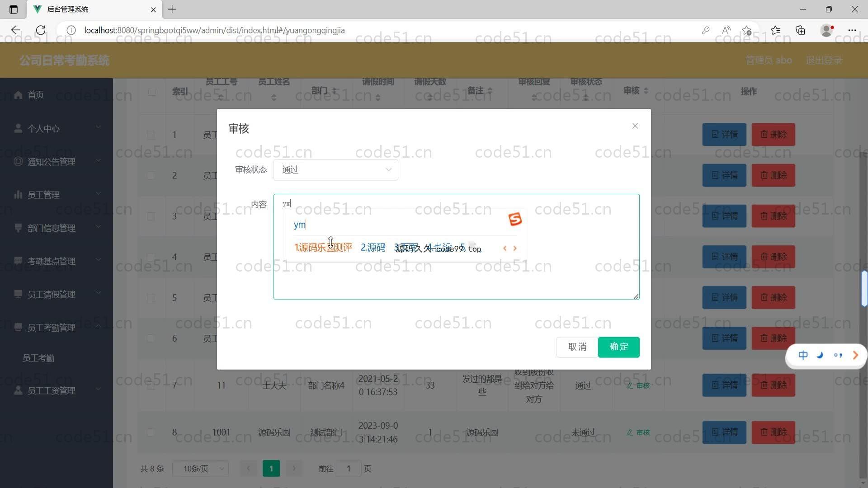
Task: Tick the checkbox for row 6
Action: point(151,339)
